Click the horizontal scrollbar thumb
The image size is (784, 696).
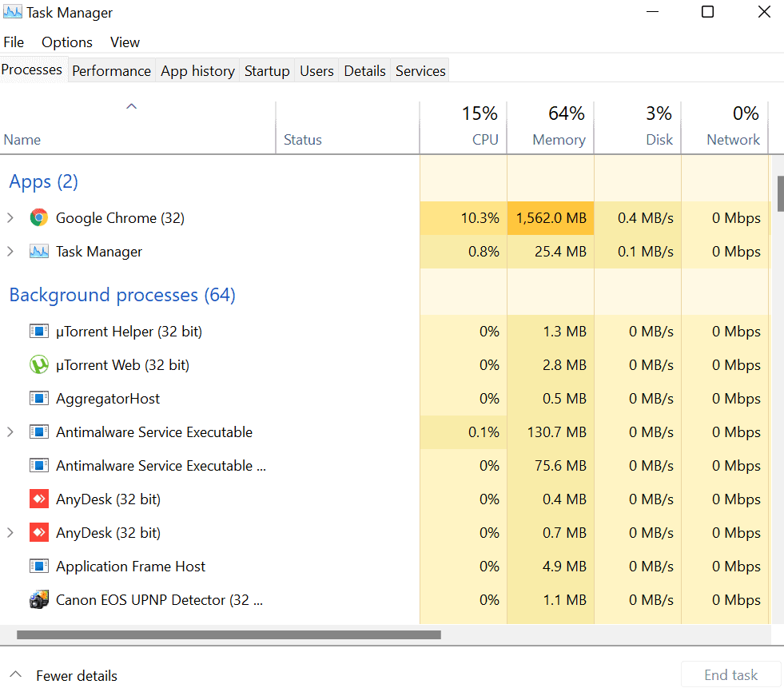click(x=229, y=635)
